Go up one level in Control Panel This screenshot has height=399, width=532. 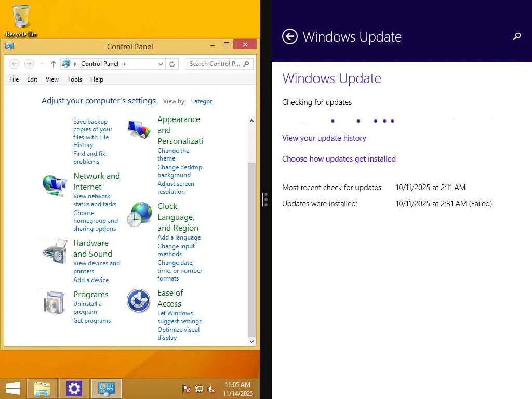click(x=54, y=64)
